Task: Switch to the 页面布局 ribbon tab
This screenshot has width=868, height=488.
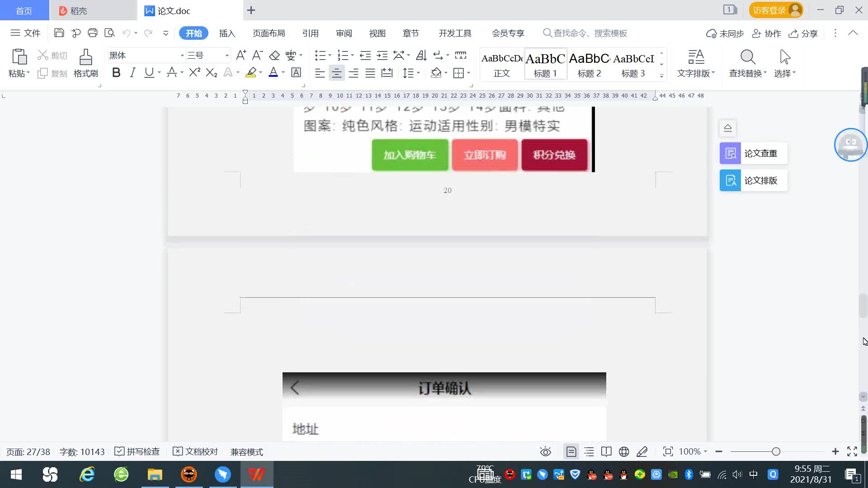Action: coord(269,33)
